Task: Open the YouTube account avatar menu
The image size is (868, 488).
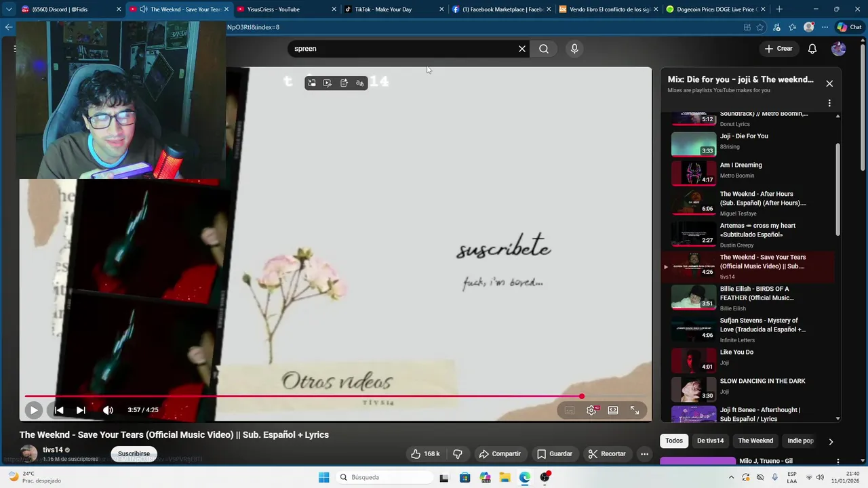Action: pyautogui.click(x=839, y=49)
